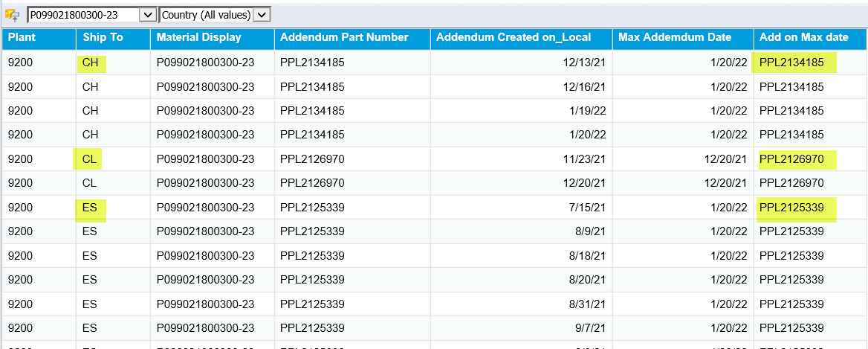Click the P099021800300-23 filter text field

[x=83, y=15]
